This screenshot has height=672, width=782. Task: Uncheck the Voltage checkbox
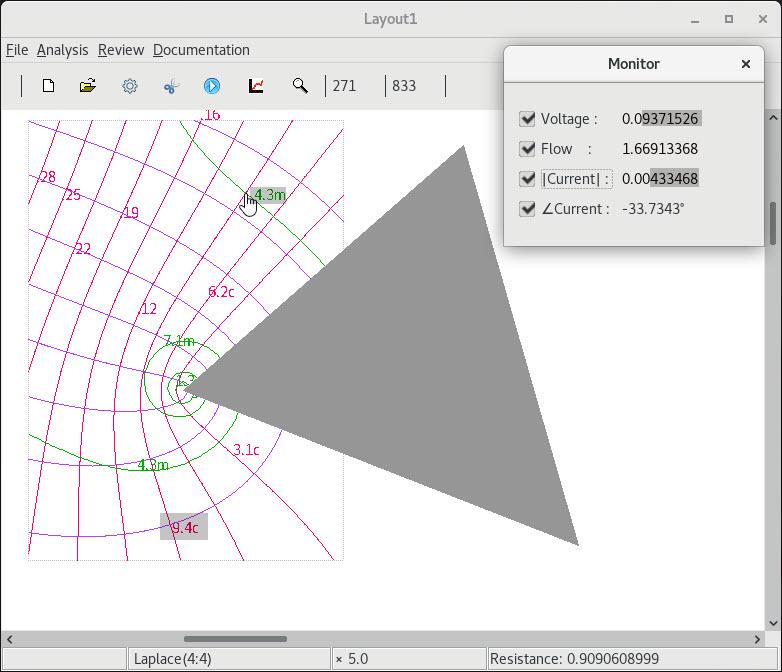(528, 119)
